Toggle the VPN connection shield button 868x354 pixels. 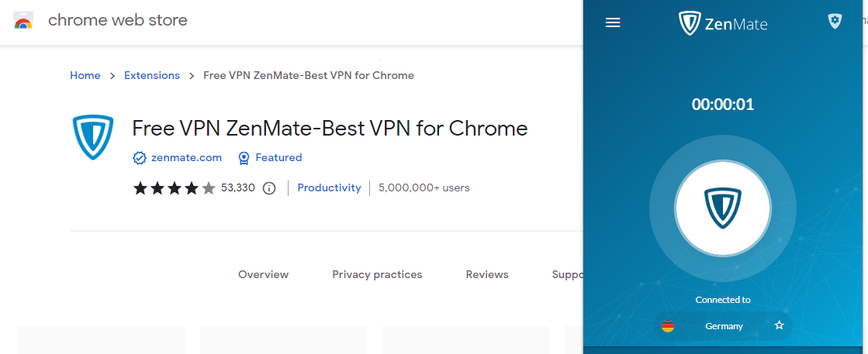[722, 208]
